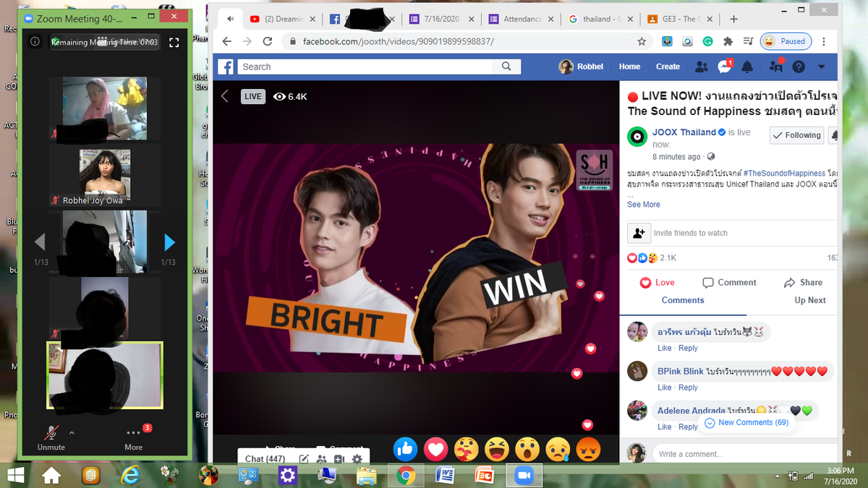
Task: Go to next page of Zoom participants
Action: point(169,241)
